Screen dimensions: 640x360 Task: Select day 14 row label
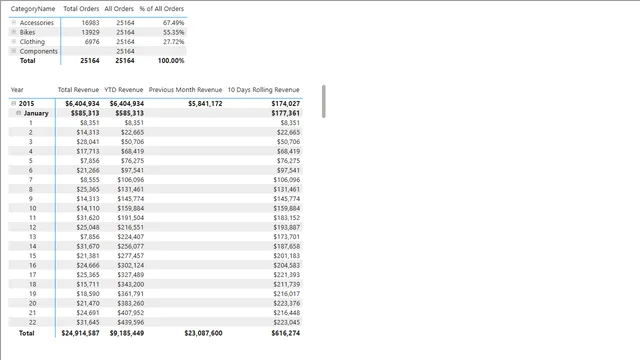(33, 246)
